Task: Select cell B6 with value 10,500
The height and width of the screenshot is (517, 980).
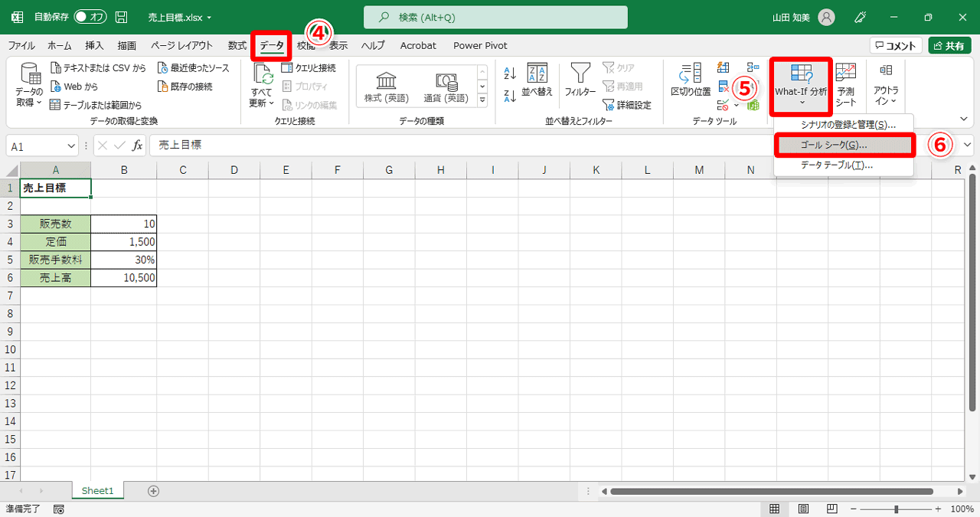Action: click(x=124, y=278)
